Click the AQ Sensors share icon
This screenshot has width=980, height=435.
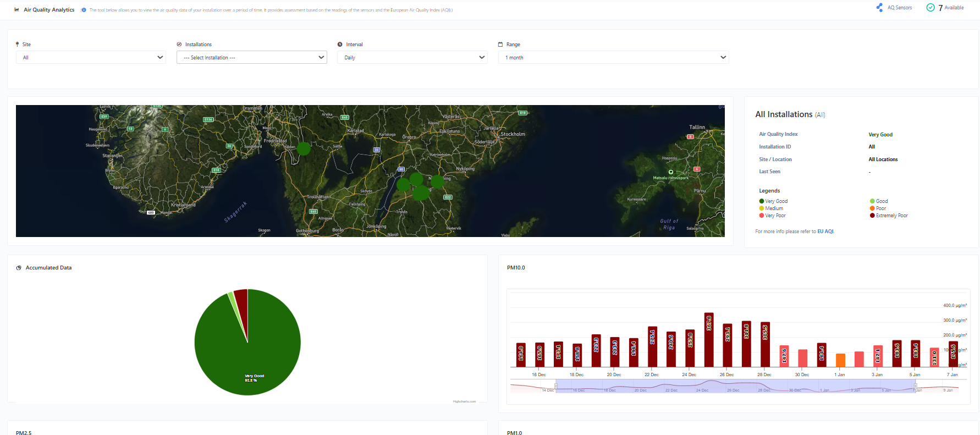coord(880,8)
